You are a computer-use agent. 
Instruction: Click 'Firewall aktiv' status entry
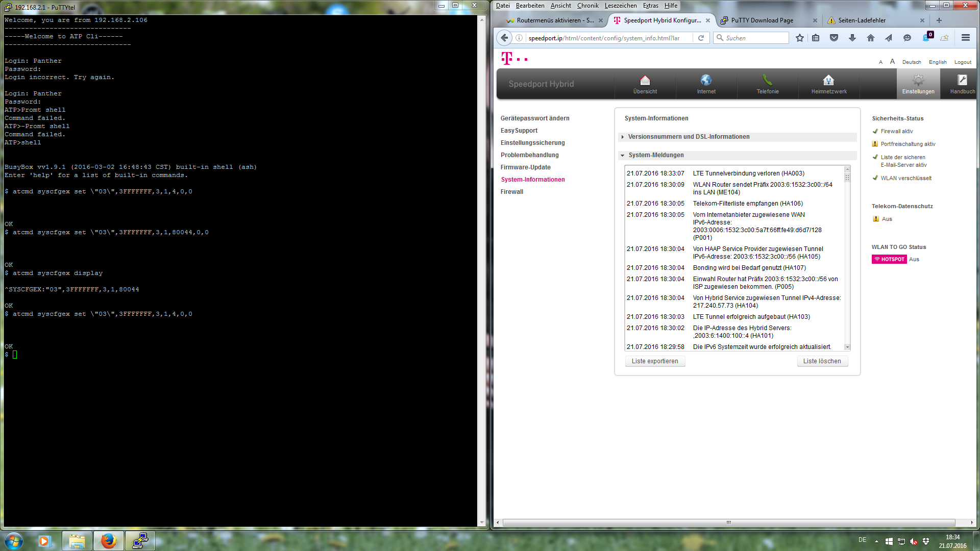pyautogui.click(x=896, y=132)
